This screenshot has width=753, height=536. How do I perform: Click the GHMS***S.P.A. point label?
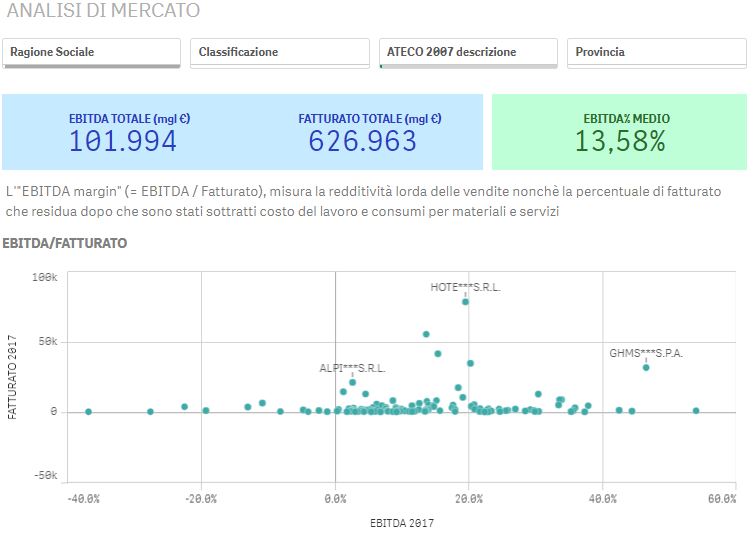tap(646, 353)
